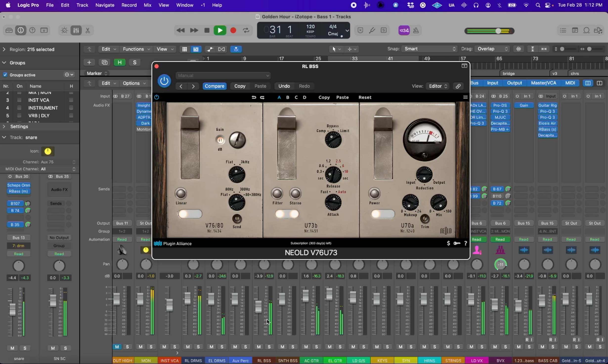Toggle the Filter button on U73b module
The image size is (608, 364).
(277, 194)
